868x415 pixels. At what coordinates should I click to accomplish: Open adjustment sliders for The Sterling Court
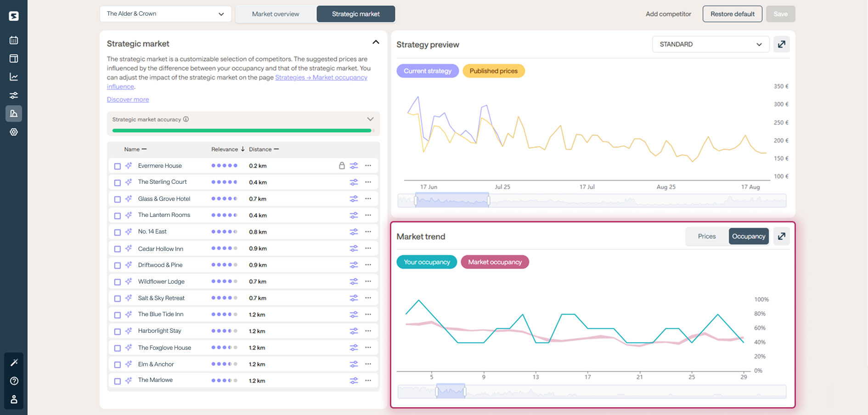(x=354, y=182)
